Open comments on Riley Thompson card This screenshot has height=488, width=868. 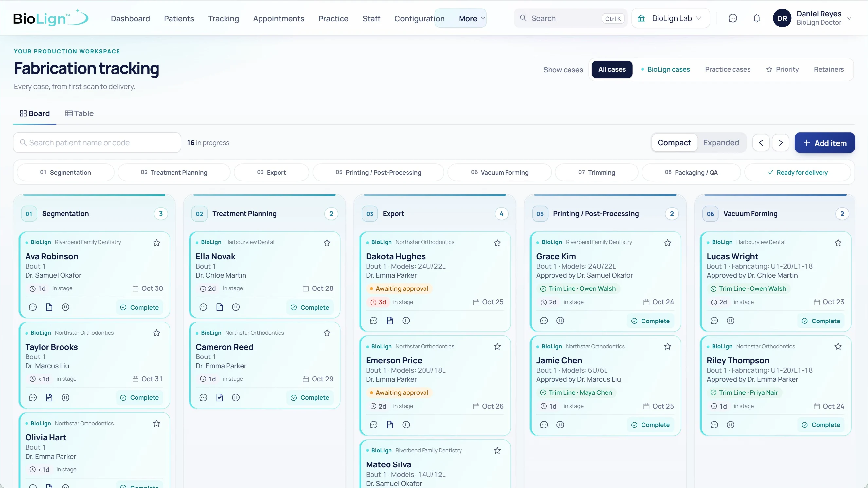coord(714,425)
